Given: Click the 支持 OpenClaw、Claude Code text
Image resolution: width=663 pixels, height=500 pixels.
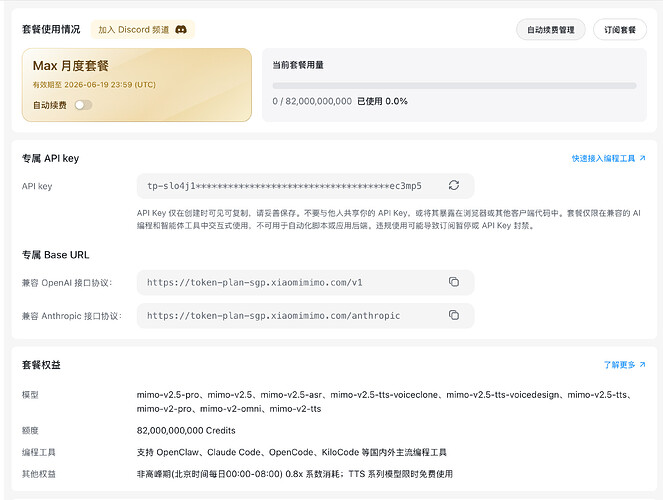Looking at the screenshot, I should [x=291, y=453].
